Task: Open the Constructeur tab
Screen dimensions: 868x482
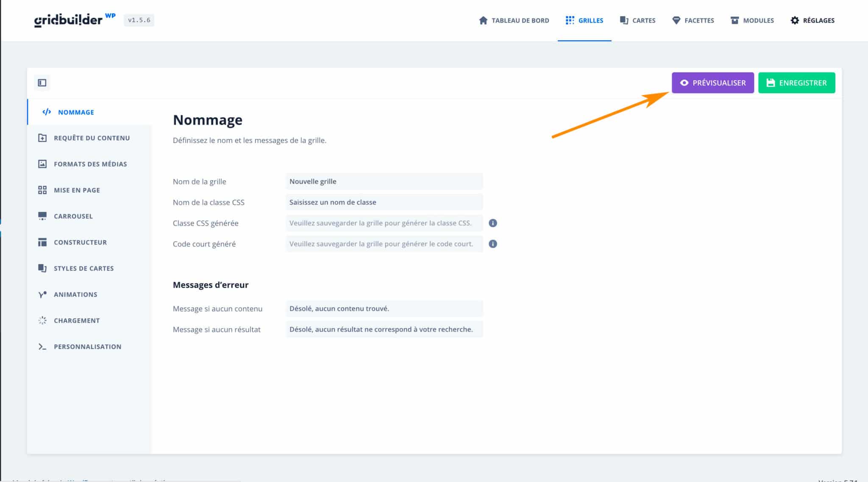Action: click(80, 242)
